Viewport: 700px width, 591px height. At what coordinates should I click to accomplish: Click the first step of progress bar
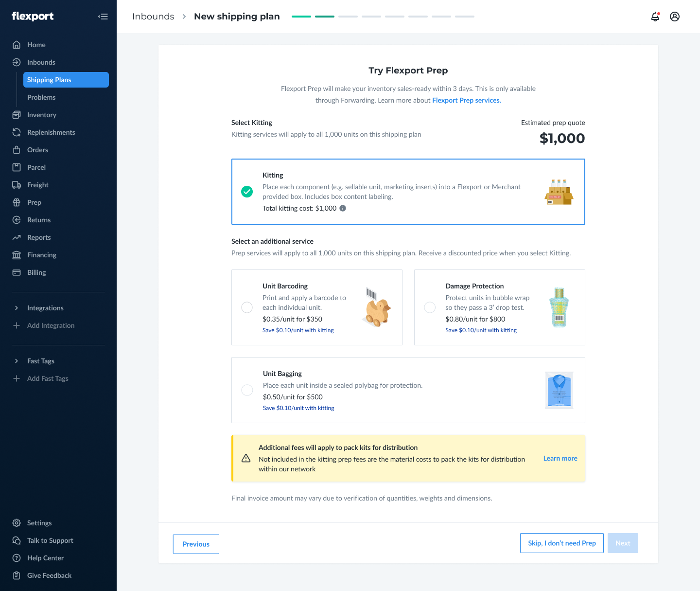[301, 17]
